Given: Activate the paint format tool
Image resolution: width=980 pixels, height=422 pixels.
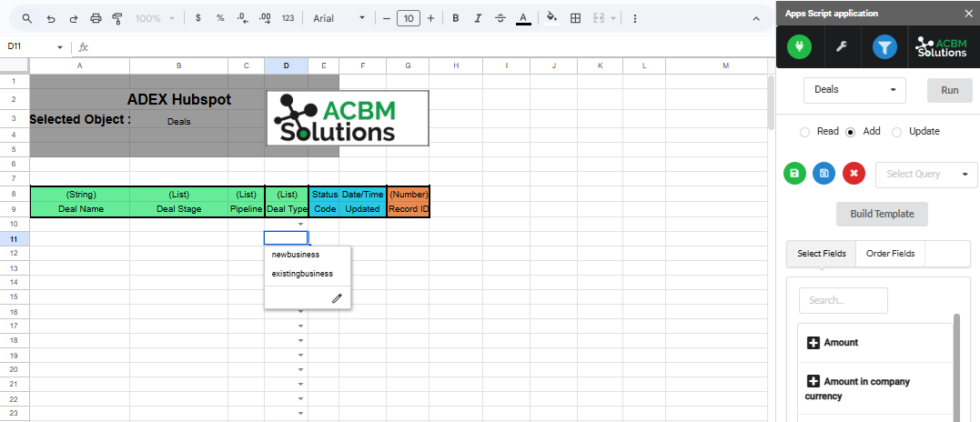Looking at the screenshot, I should tap(116, 19).
